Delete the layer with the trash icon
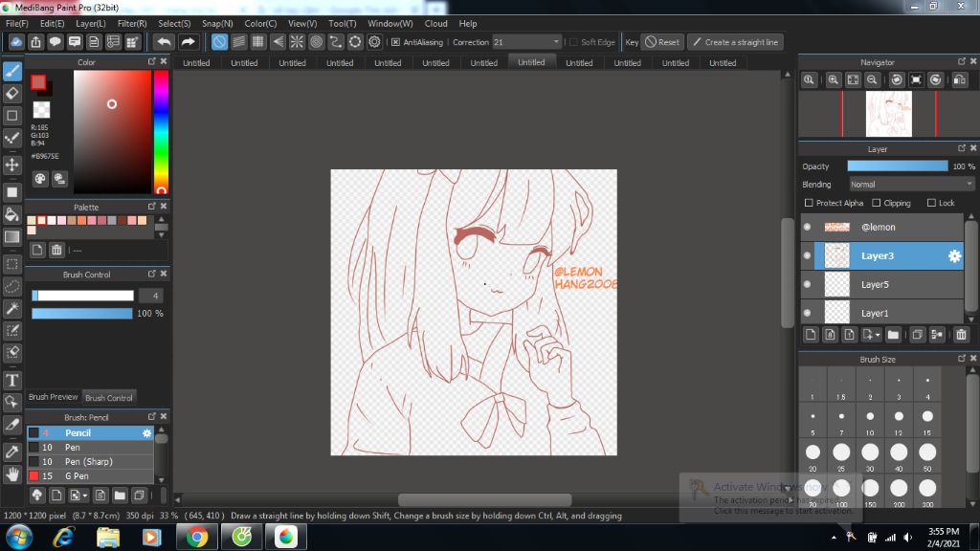The height and width of the screenshot is (551, 980). click(961, 335)
